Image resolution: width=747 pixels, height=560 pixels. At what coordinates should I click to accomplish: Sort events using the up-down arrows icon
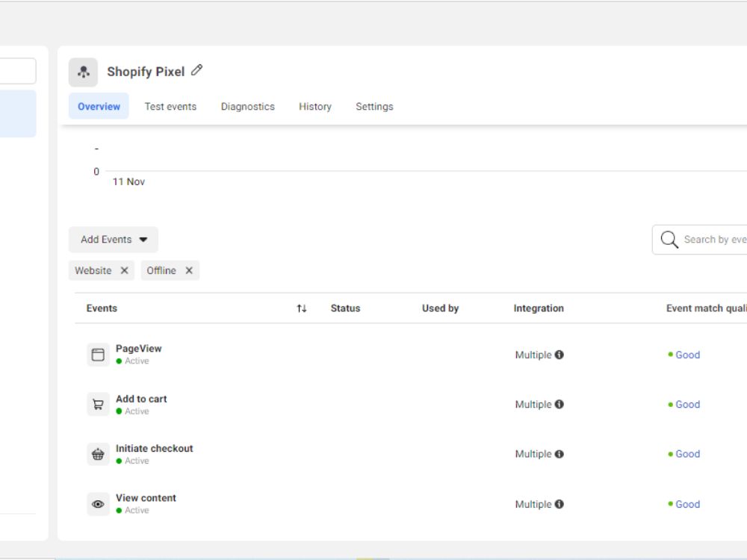pos(302,308)
